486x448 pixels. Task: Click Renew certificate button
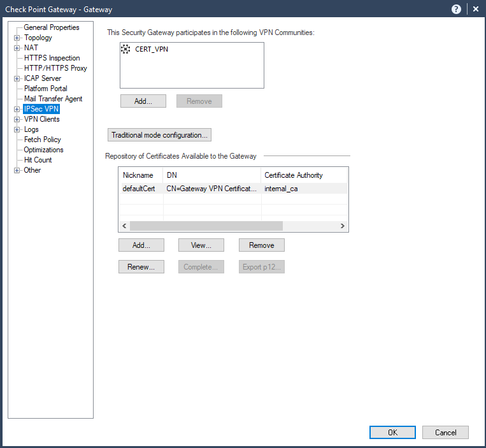(141, 267)
